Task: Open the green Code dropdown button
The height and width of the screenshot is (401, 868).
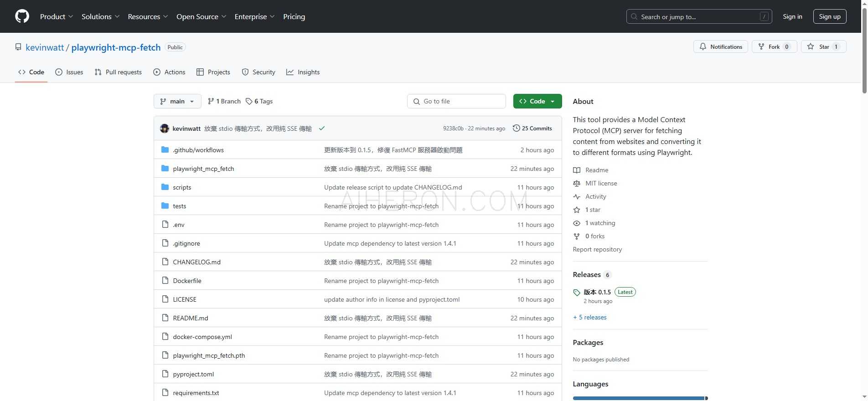Action: (x=537, y=101)
